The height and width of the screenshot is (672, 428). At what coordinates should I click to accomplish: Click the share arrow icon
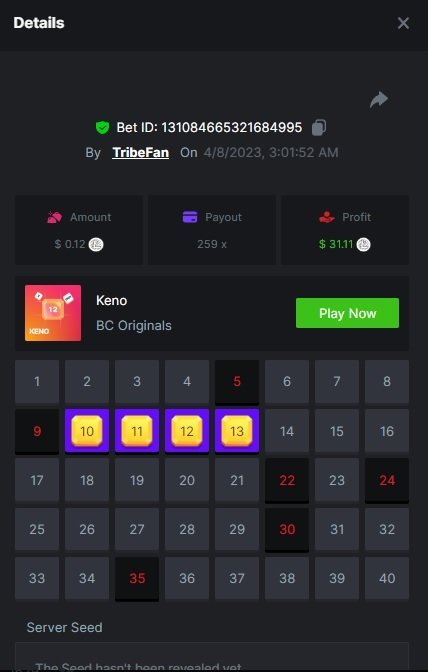coord(379,100)
